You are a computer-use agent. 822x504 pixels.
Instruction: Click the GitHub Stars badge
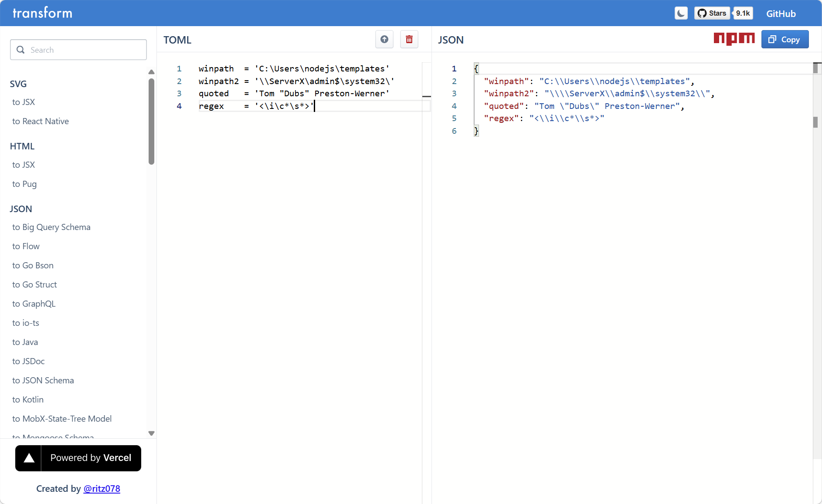tap(712, 14)
